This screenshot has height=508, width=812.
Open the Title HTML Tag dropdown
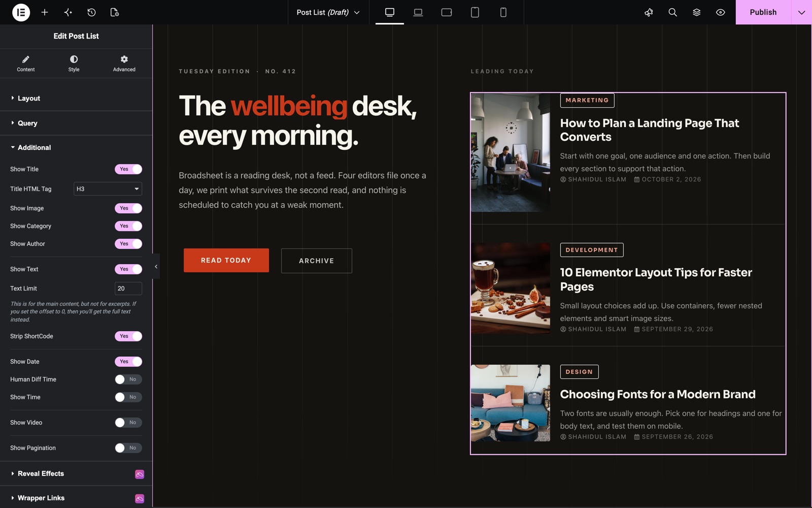coord(108,189)
